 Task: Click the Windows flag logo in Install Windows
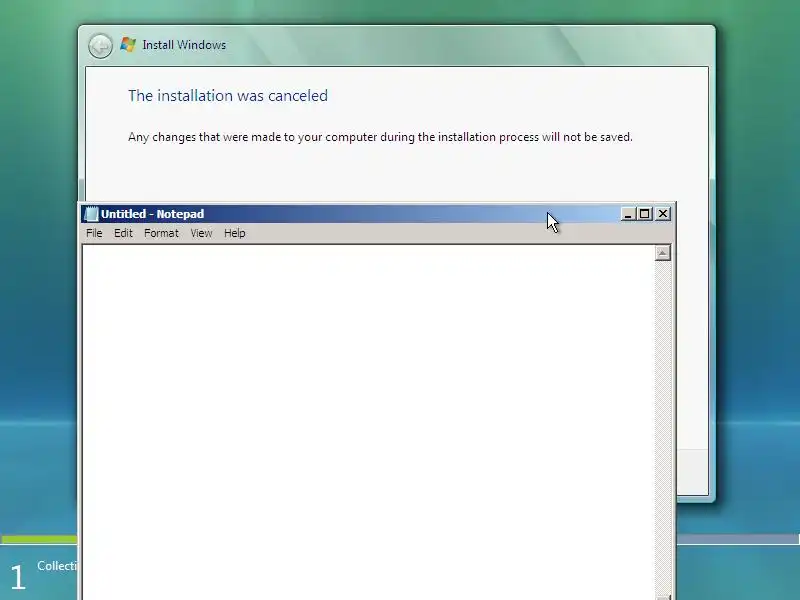click(x=128, y=45)
